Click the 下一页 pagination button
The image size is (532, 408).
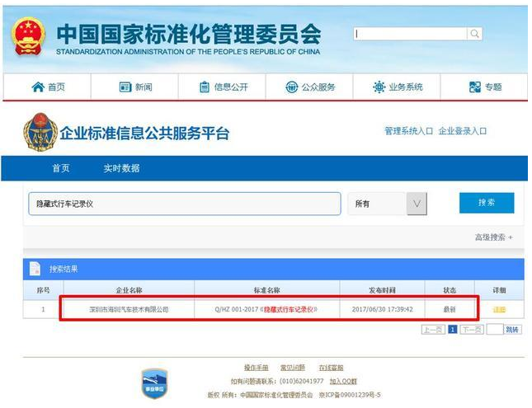471,329
